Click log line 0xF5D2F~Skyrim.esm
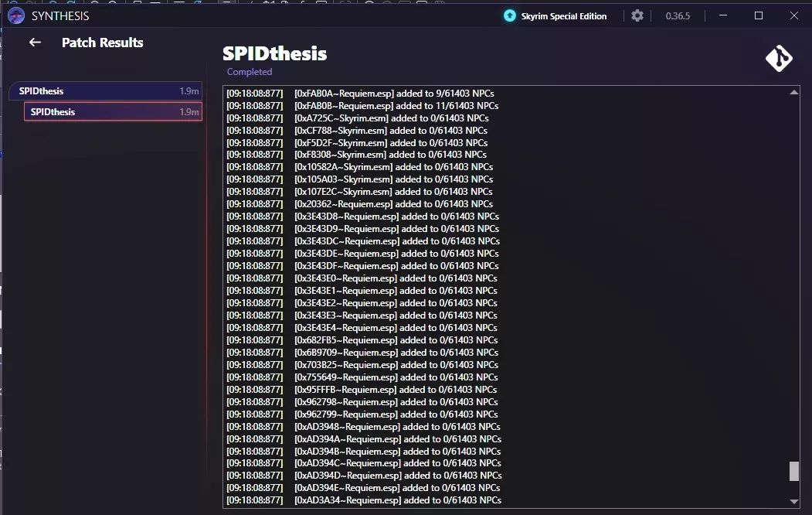Image resolution: width=812 pixels, height=515 pixels. click(357, 142)
